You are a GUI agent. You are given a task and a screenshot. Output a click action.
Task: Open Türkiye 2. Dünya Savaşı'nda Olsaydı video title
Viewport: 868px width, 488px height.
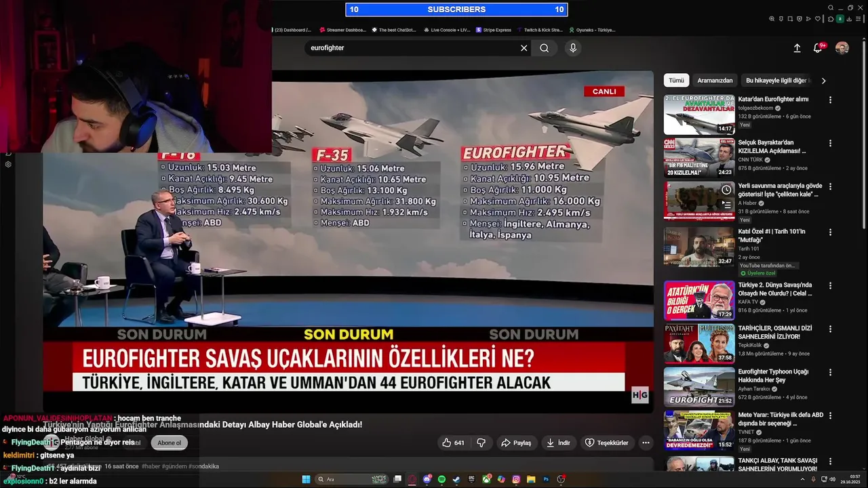click(x=775, y=289)
